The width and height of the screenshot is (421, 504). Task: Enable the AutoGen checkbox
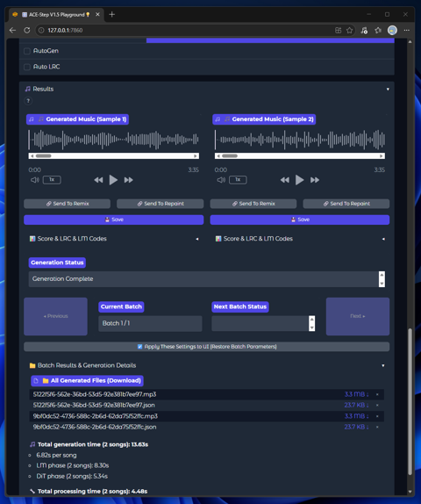click(x=27, y=51)
